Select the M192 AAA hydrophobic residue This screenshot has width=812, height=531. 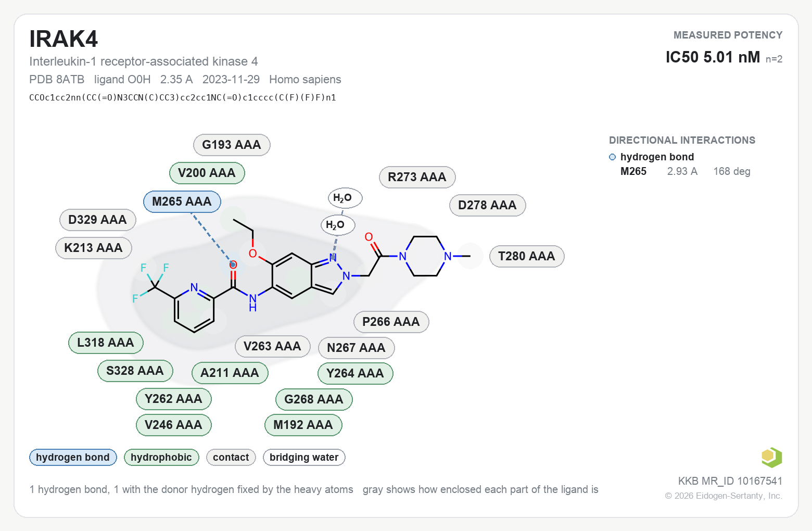point(303,425)
